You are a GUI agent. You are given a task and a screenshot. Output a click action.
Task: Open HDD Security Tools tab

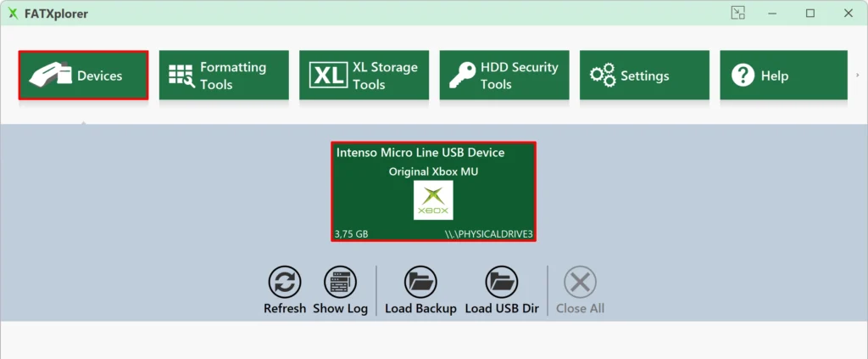pos(504,76)
